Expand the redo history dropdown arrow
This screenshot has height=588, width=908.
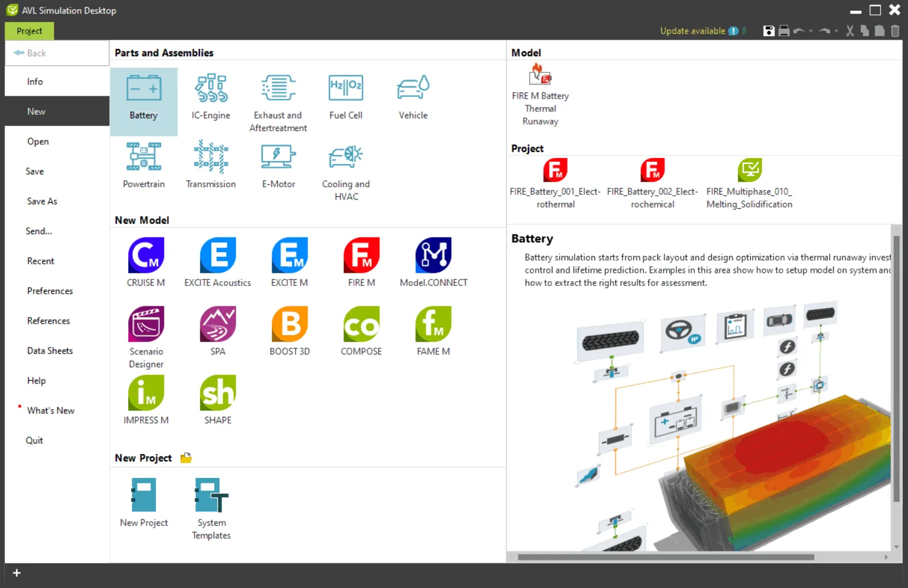(x=836, y=31)
